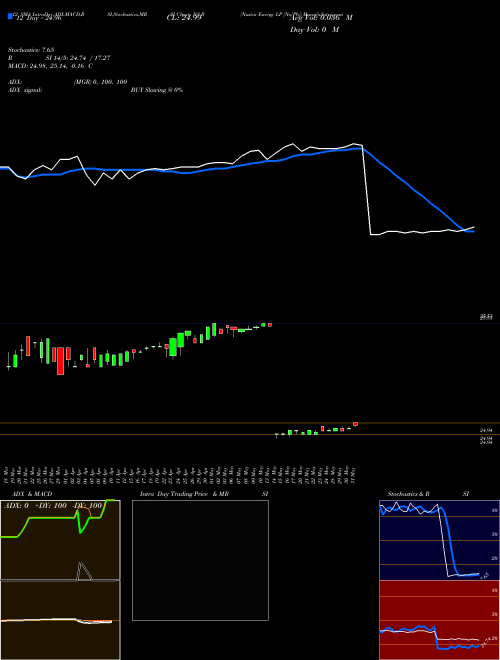Screen dimensions: 500x660
Task: Click the 'ADX: 0 +DY: 100 -DY: 100' readout
Action: [x=53, y=505]
